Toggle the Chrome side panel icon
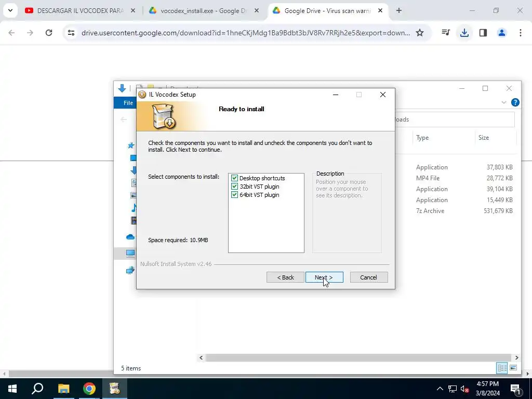The image size is (532, 399). (483, 33)
